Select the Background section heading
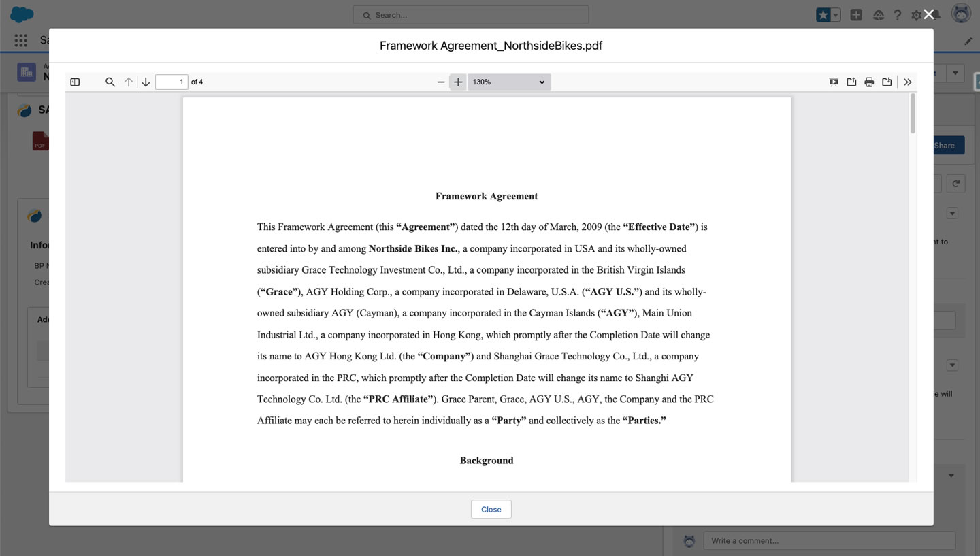The width and height of the screenshot is (980, 556). tap(487, 461)
